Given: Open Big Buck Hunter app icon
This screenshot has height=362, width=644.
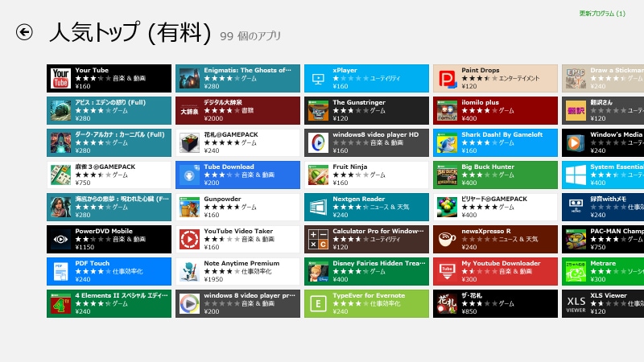Looking at the screenshot, I should (447, 175).
